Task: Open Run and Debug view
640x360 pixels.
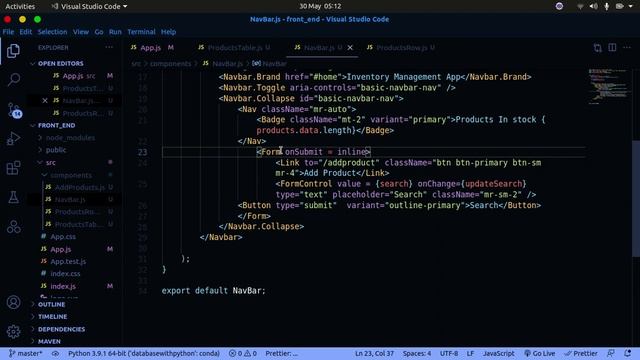Action: click(13, 139)
